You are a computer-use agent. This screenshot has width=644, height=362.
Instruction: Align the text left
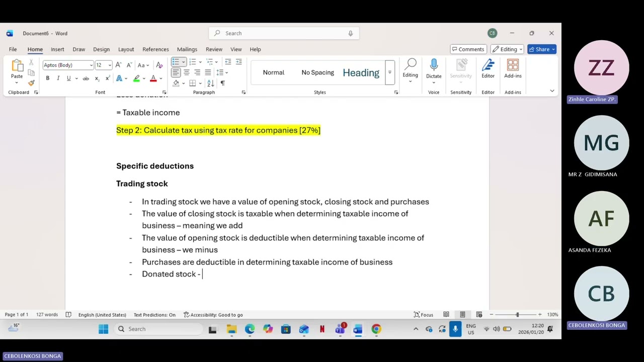(176, 72)
